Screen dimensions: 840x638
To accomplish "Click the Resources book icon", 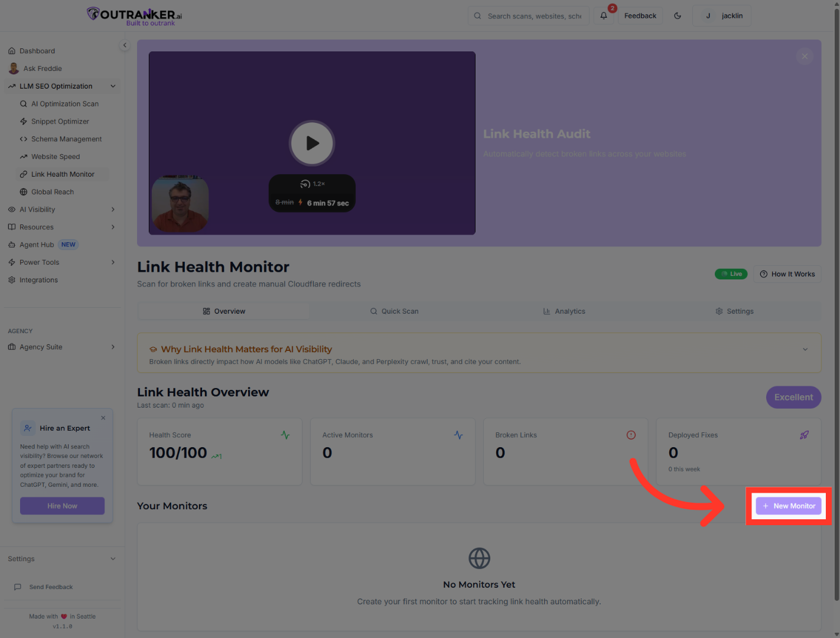I will point(12,227).
